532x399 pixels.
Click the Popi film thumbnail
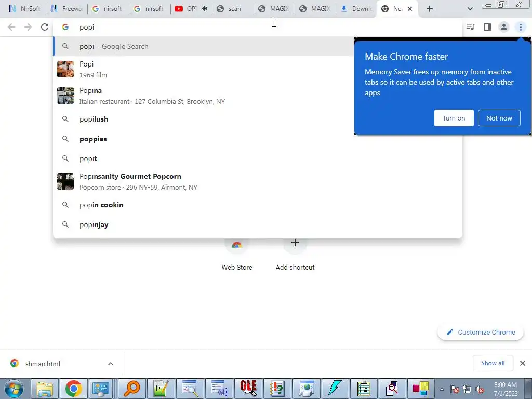[x=65, y=69]
